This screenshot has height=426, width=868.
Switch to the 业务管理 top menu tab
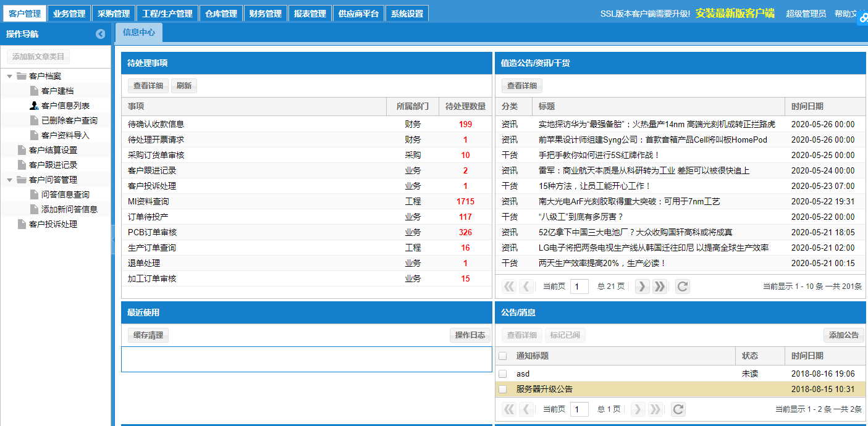click(69, 14)
